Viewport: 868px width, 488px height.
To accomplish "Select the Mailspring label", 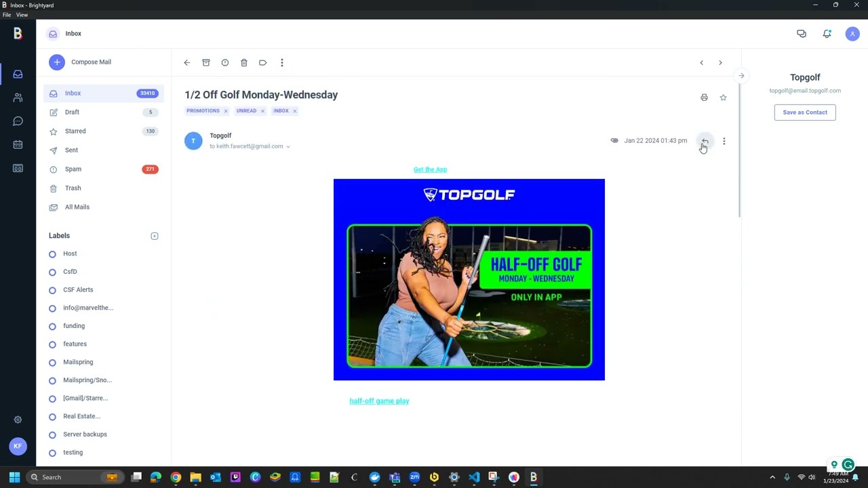I will (78, 363).
